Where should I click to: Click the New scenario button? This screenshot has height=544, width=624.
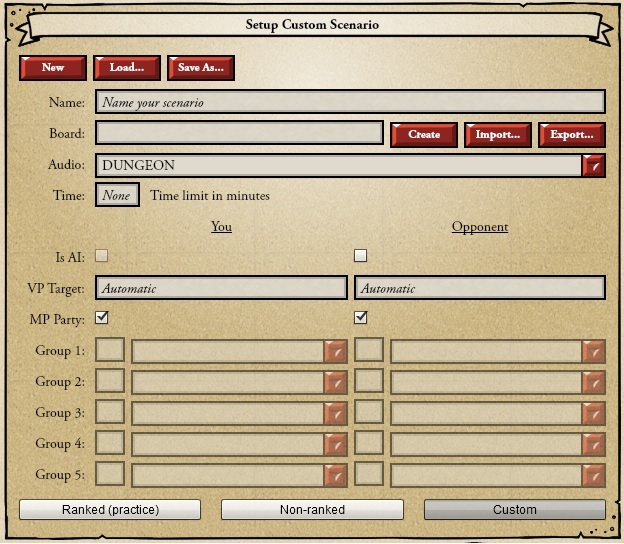[x=53, y=68]
